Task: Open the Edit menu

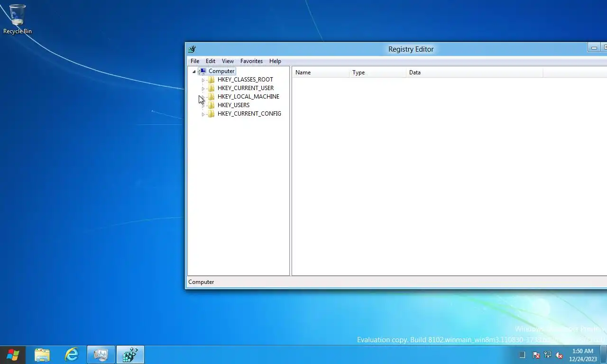Action: click(211, 61)
